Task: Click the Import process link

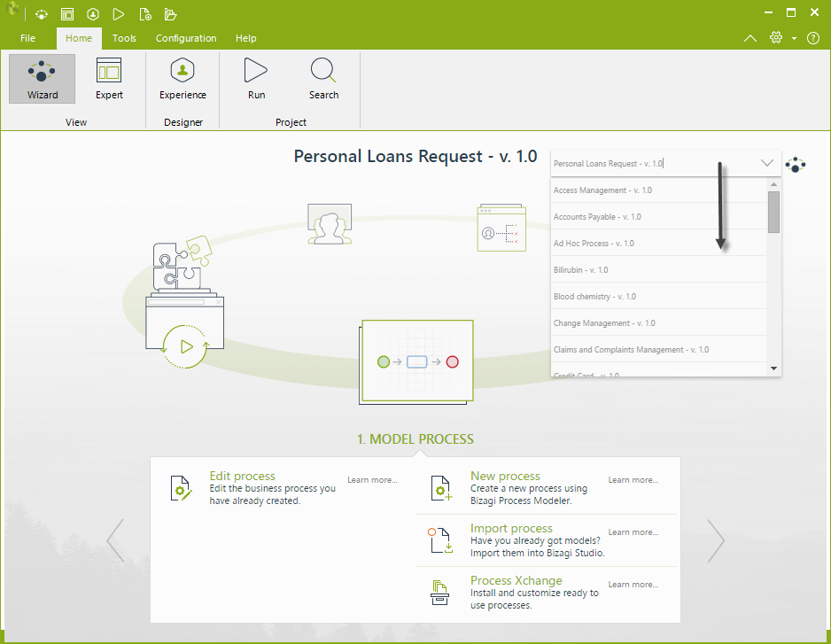Action: click(x=511, y=528)
